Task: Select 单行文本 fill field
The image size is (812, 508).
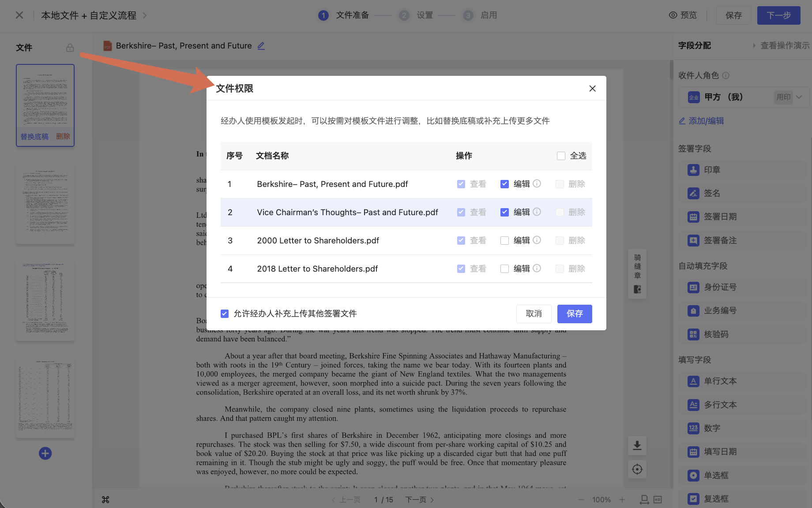Action: [x=743, y=381]
